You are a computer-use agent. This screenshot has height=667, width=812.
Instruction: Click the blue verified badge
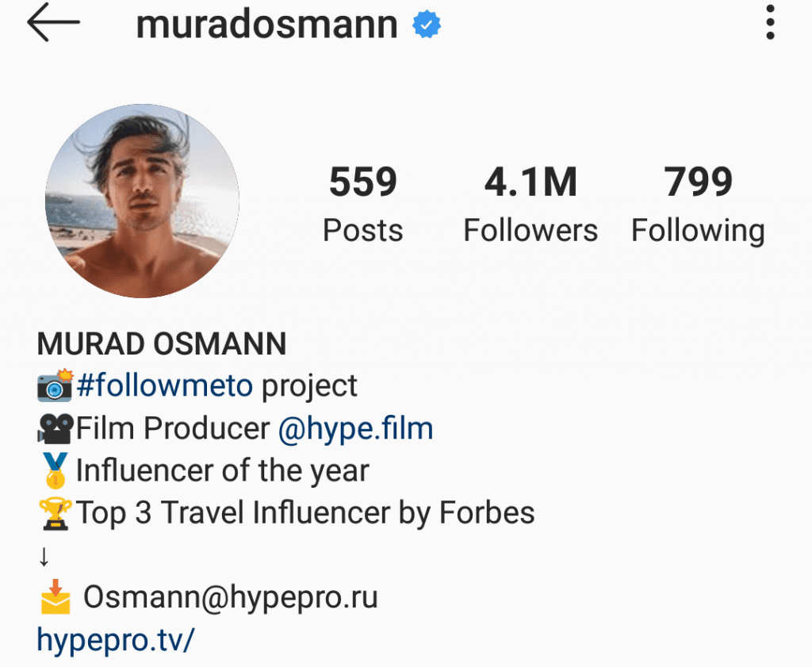tap(426, 25)
